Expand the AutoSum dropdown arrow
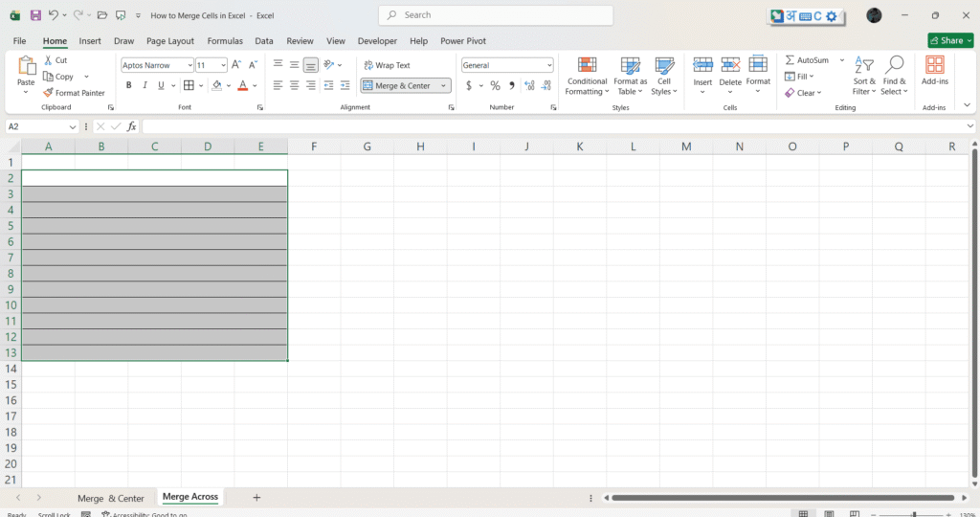980x517 pixels. click(842, 60)
